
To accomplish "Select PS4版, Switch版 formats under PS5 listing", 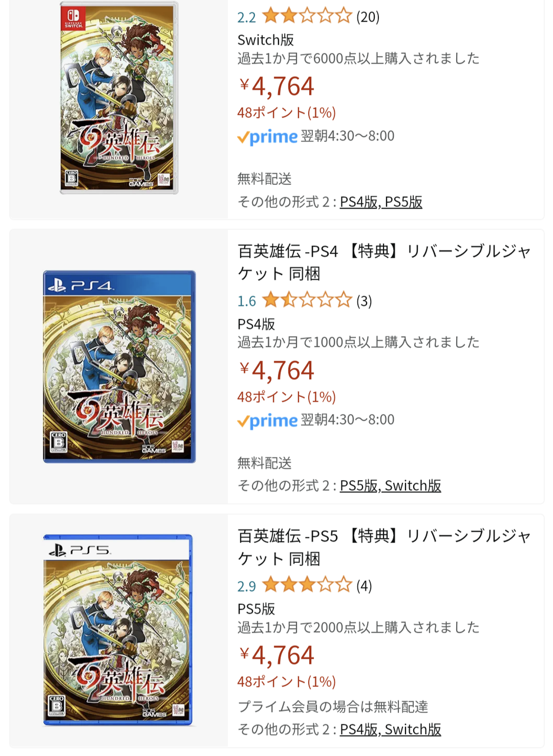I will (390, 729).
